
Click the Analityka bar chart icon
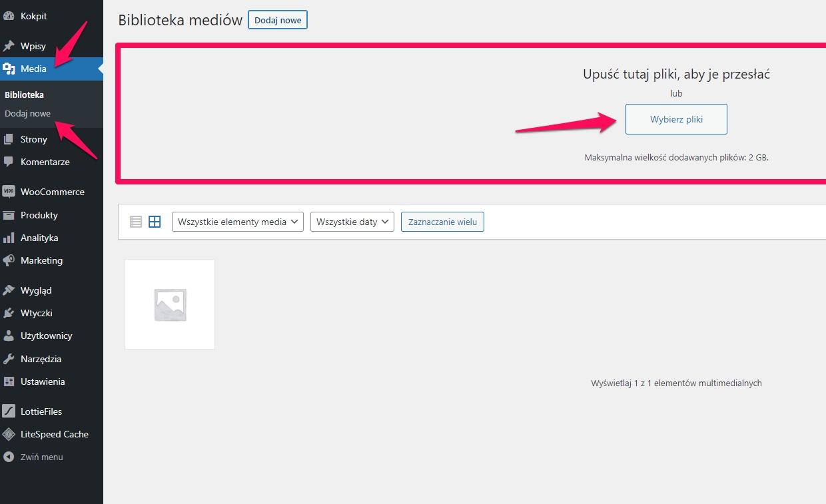coord(9,238)
